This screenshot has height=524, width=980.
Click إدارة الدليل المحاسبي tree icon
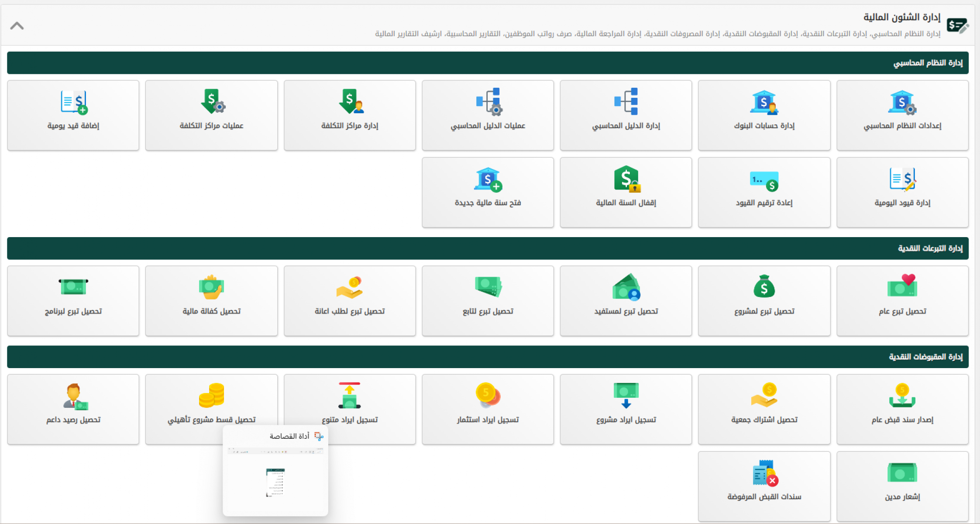click(x=626, y=101)
